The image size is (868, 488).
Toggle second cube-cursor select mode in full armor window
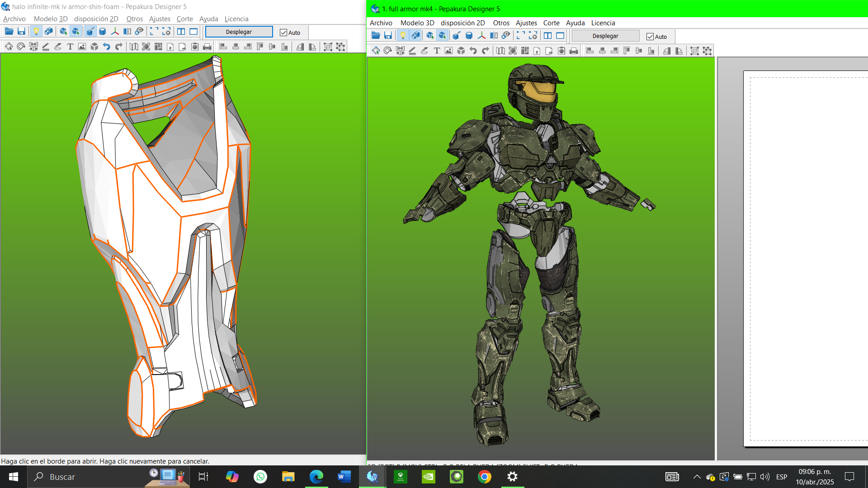coord(442,36)
